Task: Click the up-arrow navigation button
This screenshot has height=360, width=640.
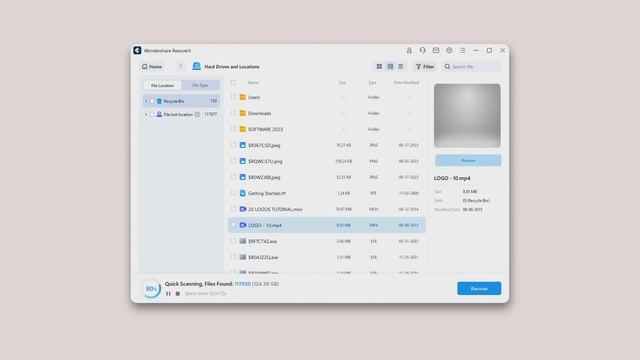Action: point(180,67)
